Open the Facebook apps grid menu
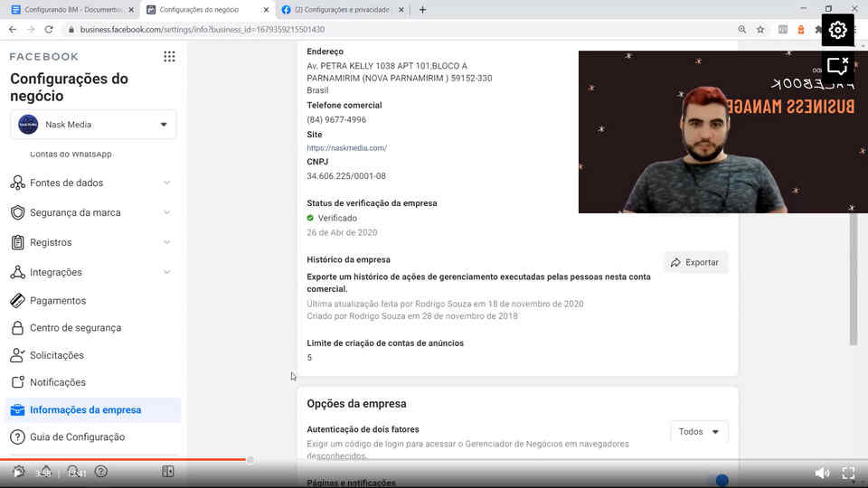The width and height of the screenshot is (868, 488). click(x=169, y=56)
